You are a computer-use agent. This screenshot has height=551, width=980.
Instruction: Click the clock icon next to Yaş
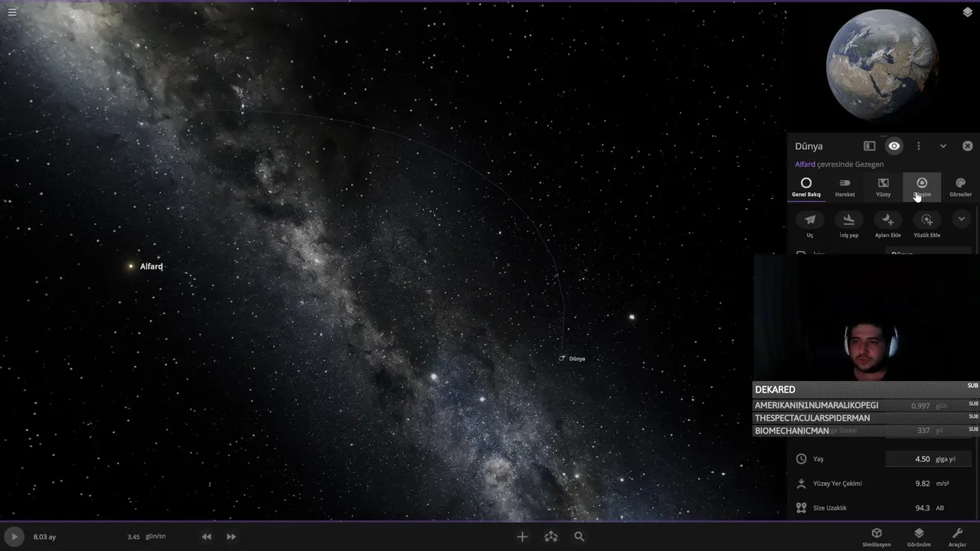click(x=802, y=459)
